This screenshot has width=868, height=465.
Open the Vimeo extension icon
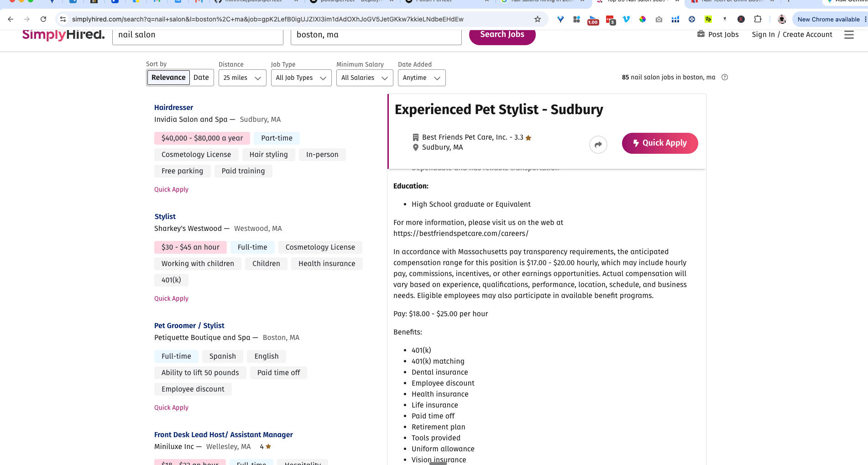[x=626, y=19]
